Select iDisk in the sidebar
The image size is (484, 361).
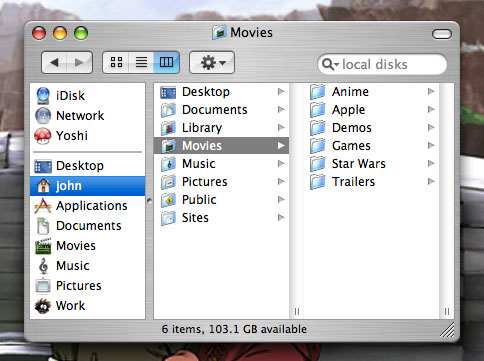coord(87,96)
